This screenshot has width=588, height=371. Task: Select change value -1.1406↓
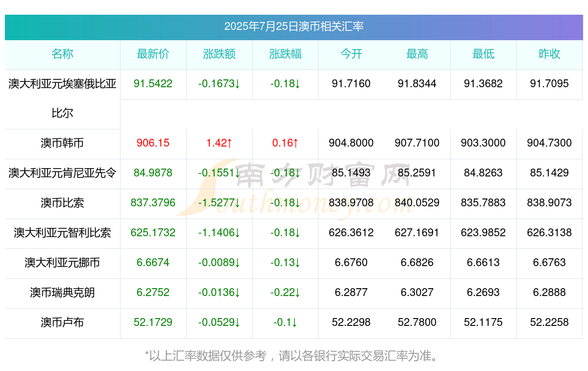click(x=220, y=233)
